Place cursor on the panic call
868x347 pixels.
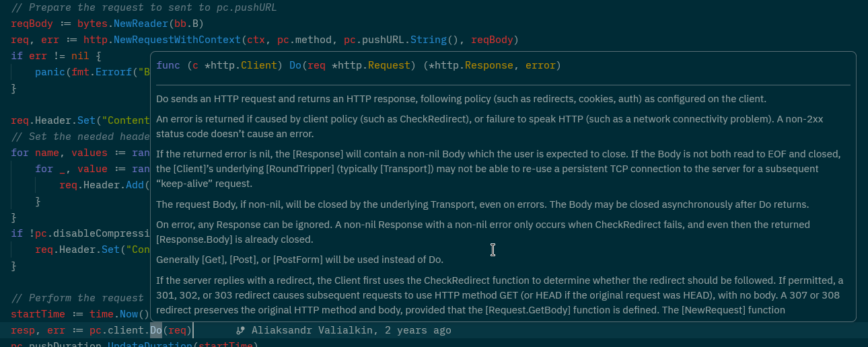point(49,72)
